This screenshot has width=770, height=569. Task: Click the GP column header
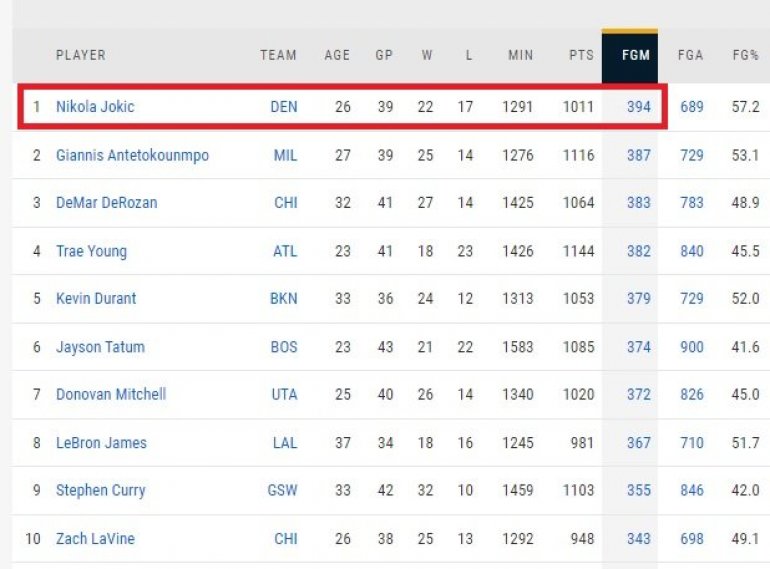[384, 55]
